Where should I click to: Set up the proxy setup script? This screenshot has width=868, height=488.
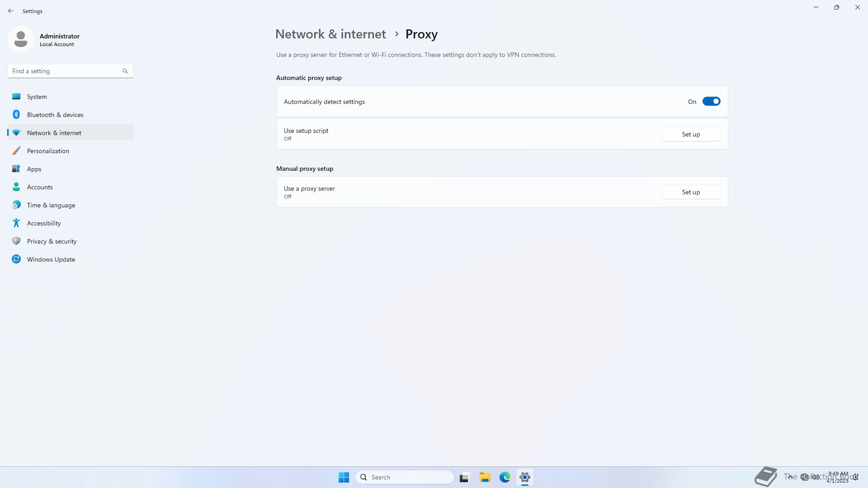[x=690, y=134]
